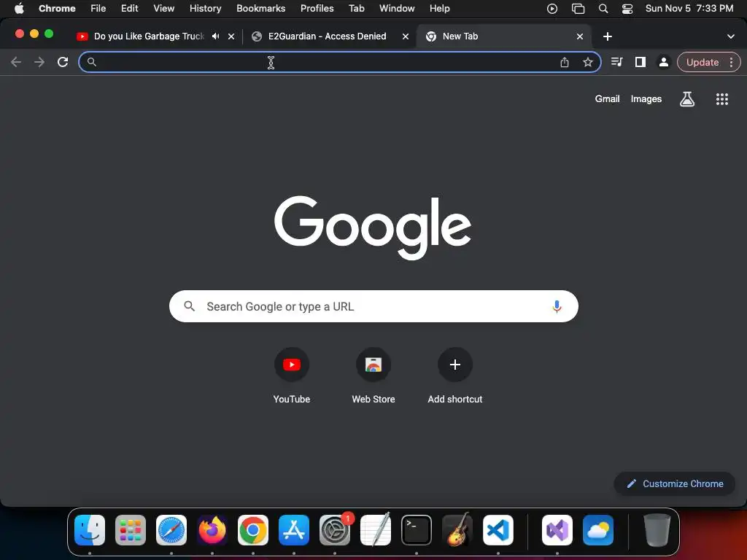Share this page from the address bar
Image resolution: width=747 pixels, height=560 pixels.
click(565, 62)
